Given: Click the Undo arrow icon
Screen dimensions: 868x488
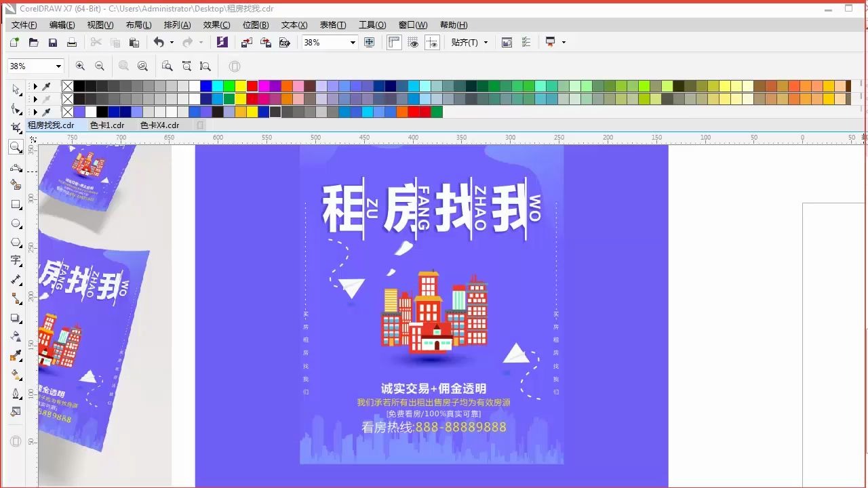Looking at the screenshot, I should click(158, 42).
